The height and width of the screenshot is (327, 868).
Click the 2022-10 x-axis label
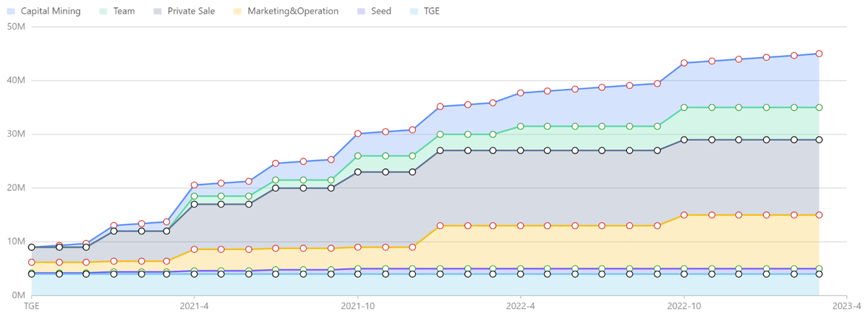click(x=684, y=306)
